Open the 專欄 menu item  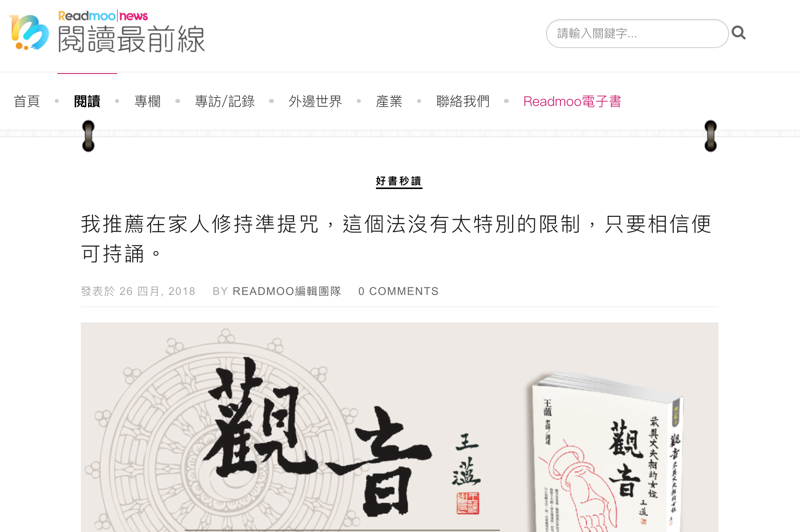pos(148,101)
